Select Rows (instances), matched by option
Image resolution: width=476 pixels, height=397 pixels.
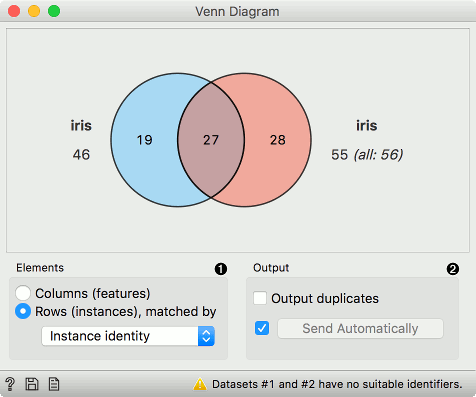coord(23,311)
